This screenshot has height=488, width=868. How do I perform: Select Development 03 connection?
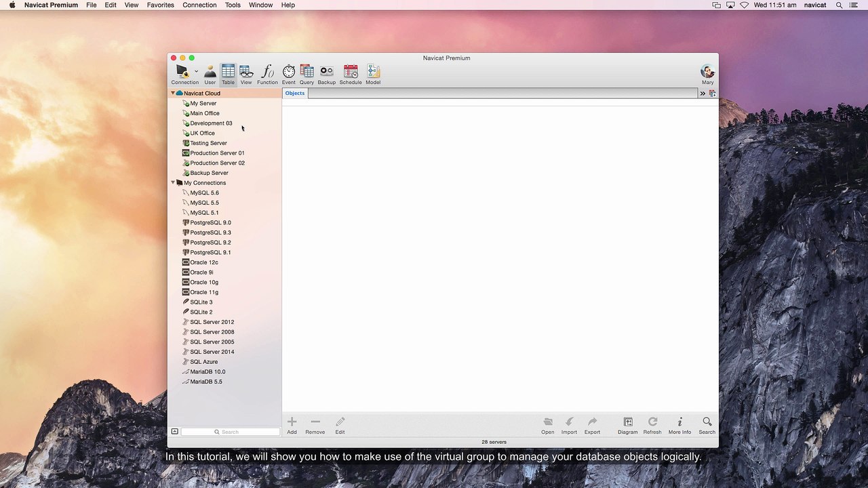(211, 123)
